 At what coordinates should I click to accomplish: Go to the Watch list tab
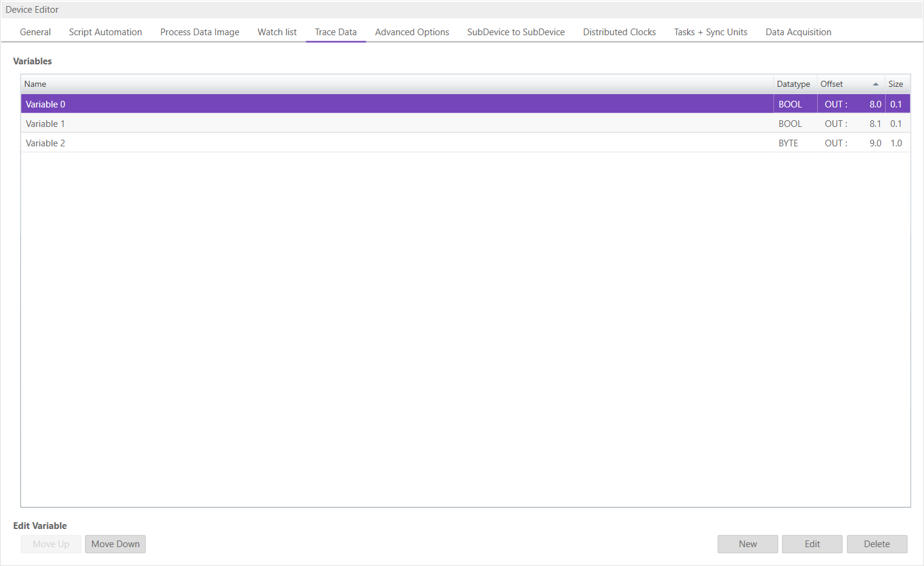(x=277, y=32)
